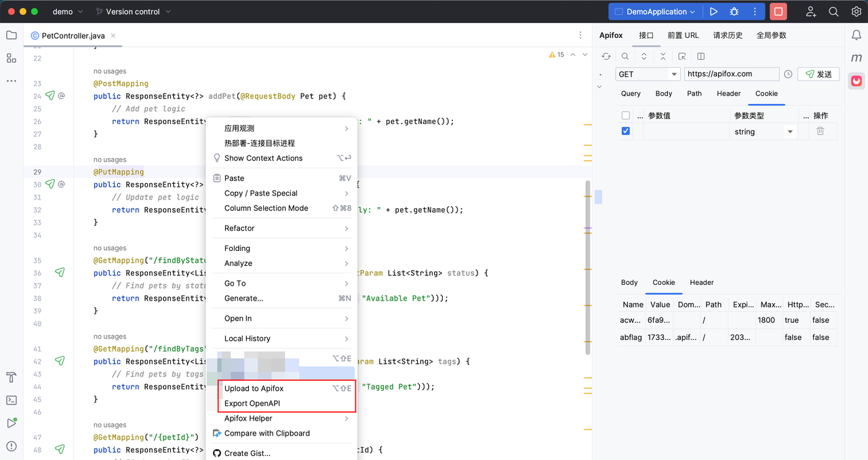Go to next highlighted problem down arrow

click(585, 55)
